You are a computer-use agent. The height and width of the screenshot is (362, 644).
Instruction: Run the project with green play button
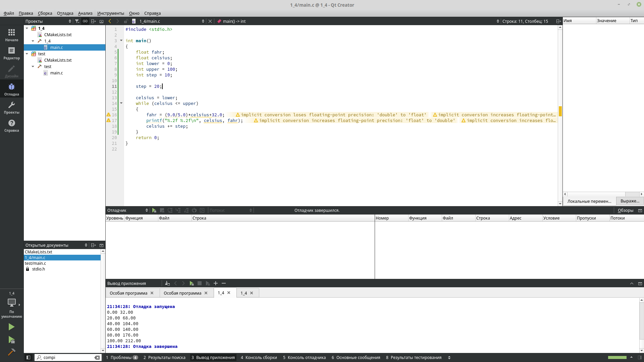(11, 327)
